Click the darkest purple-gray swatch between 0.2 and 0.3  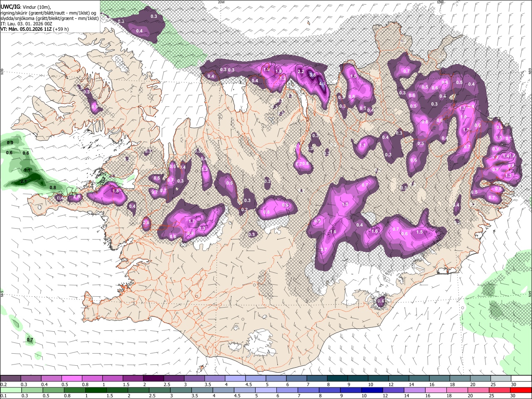[x=10, y=379]
